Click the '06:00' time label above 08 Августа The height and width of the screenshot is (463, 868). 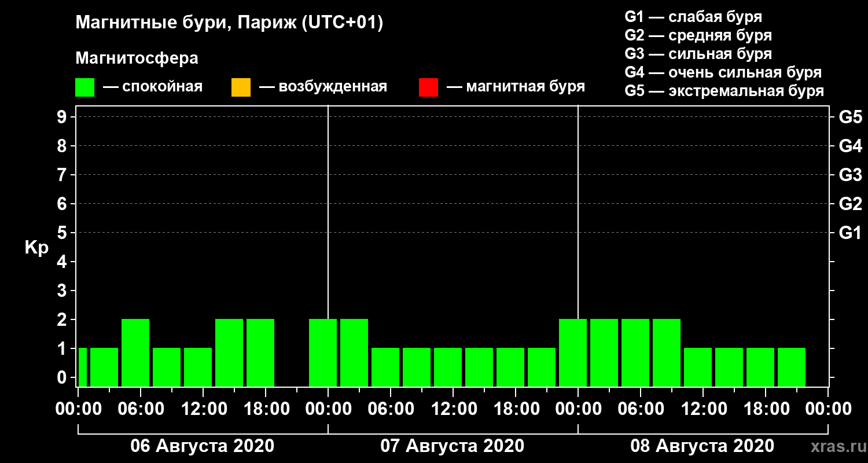pos(641,409)
